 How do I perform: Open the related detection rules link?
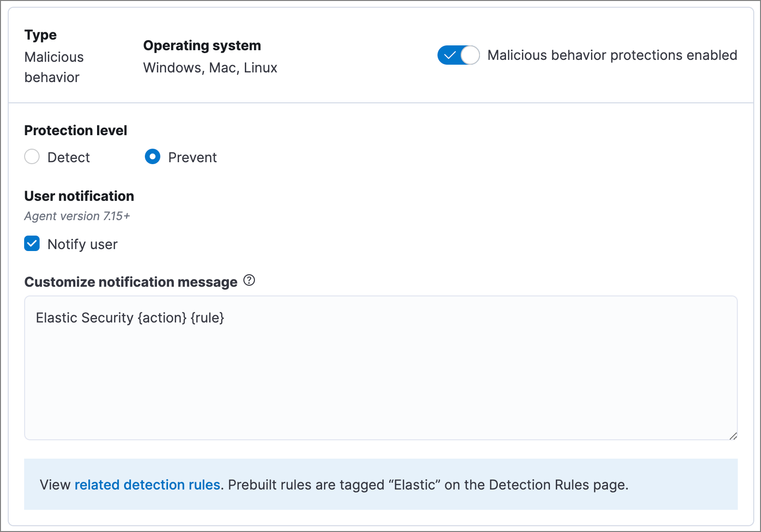click(147, 485)
